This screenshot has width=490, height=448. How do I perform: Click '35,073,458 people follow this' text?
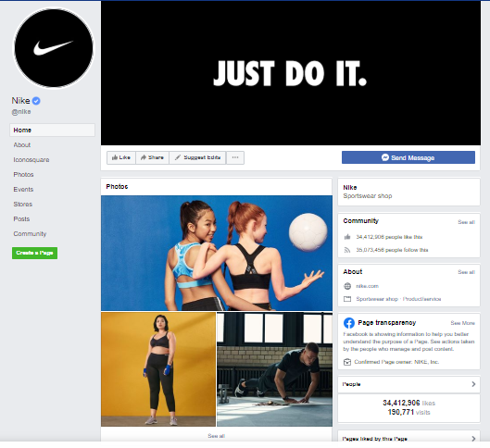pos(392,250)
